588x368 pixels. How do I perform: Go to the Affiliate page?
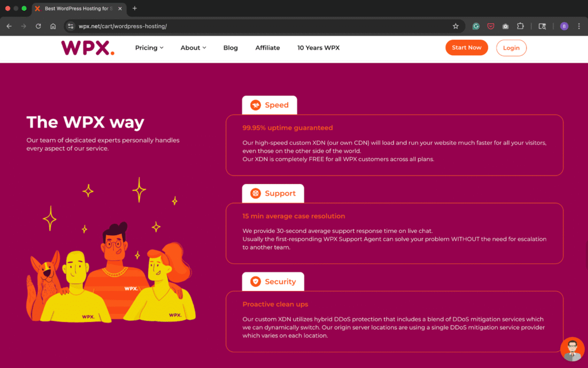click(268, 48)
